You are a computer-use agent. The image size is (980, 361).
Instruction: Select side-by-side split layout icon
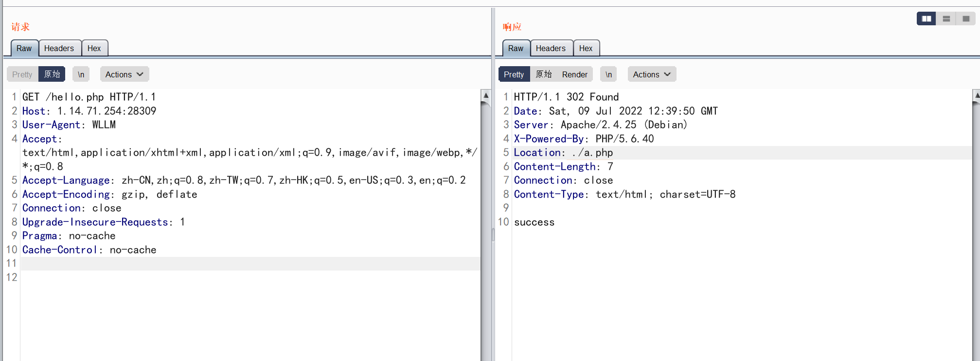coord(926,18)
